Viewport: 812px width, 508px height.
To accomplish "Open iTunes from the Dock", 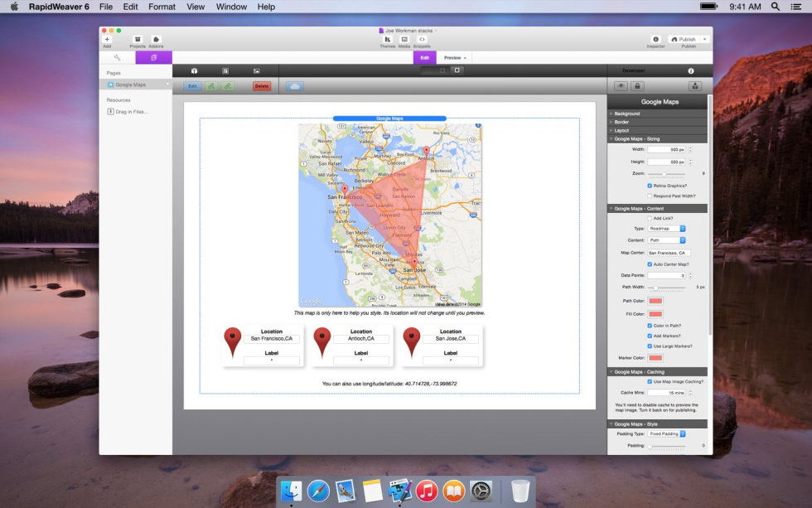I will (426, 491).
